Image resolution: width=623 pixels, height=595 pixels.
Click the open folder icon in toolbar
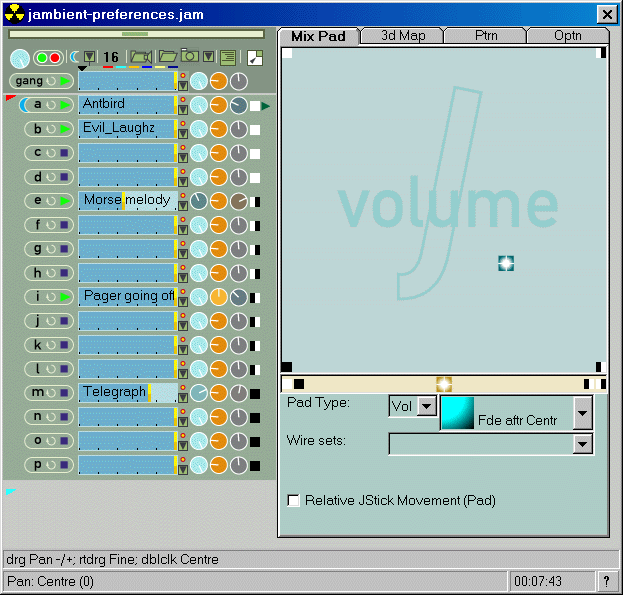pos(166,57)
